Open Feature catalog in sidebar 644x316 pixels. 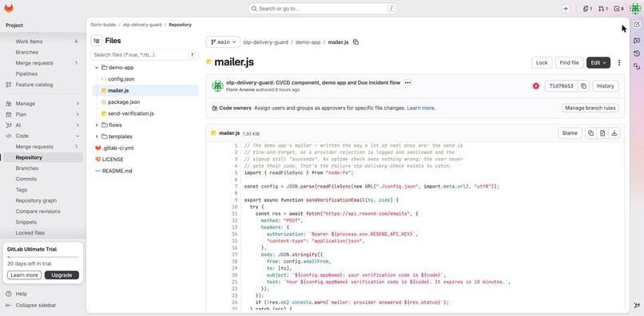pyautogui.click(x=42, y=85)
